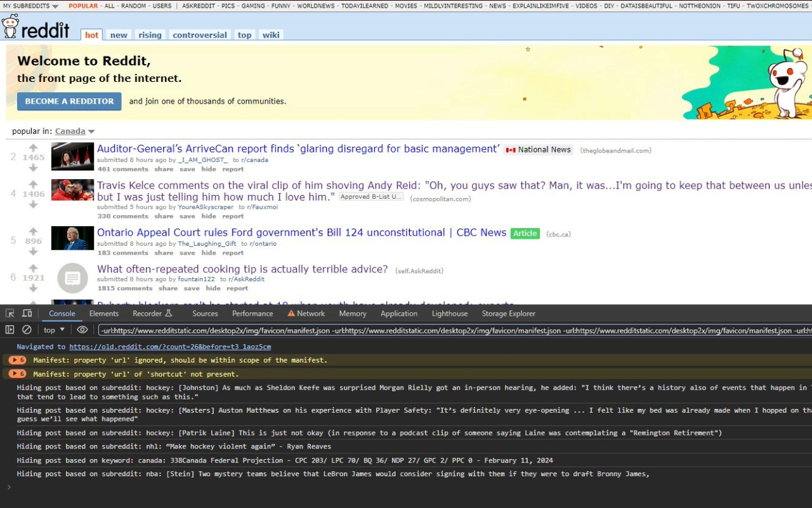Click the text-post icon on the AskReddit post

[x=72, y=278]
